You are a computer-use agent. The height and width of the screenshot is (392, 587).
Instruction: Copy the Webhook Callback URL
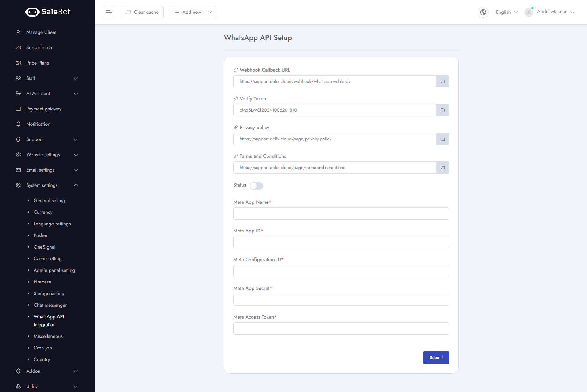point(442,81)
